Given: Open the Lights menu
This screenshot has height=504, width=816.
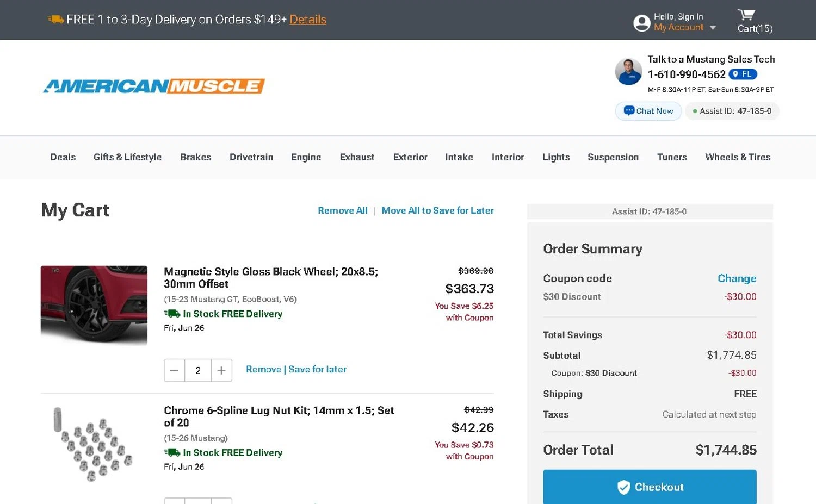Looking at the screenshot, I should [x=556, y=157].
